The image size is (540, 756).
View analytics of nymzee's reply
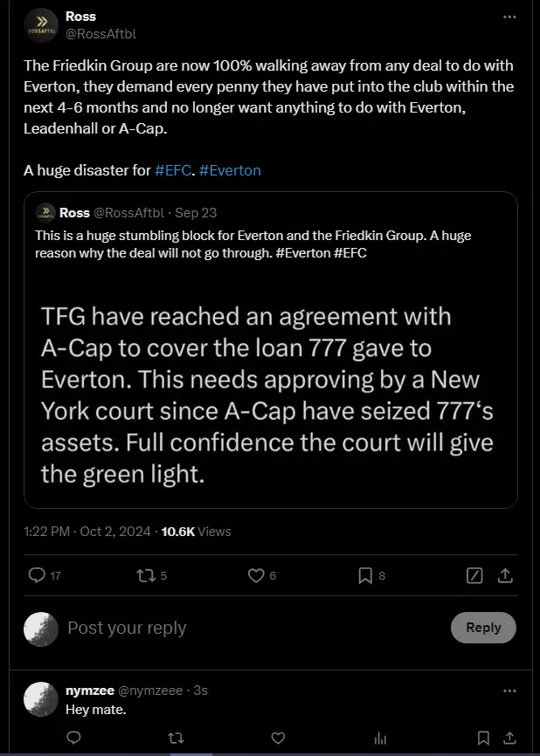pyautogui.click(x=380, y=739)
